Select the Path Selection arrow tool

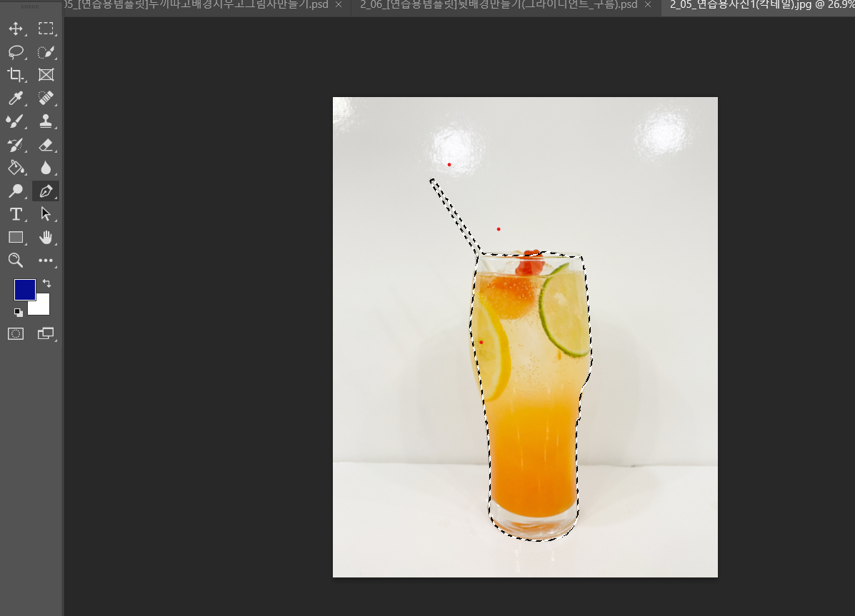click(46, 214)
